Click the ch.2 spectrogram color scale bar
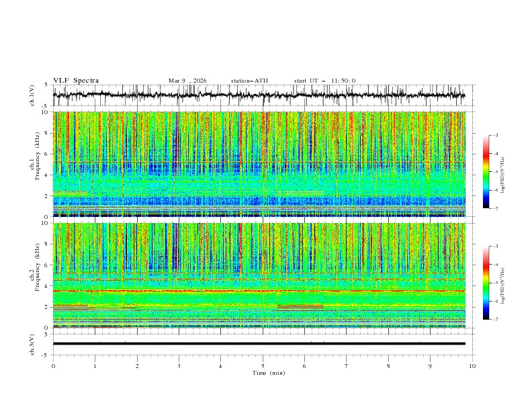This screenshot has height=411, width=532. [486, 283]
